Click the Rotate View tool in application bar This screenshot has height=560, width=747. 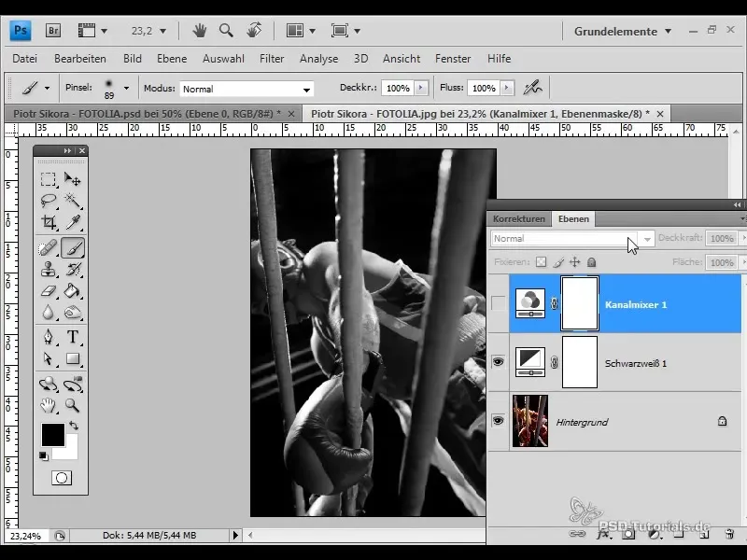(x=254, y=31)
